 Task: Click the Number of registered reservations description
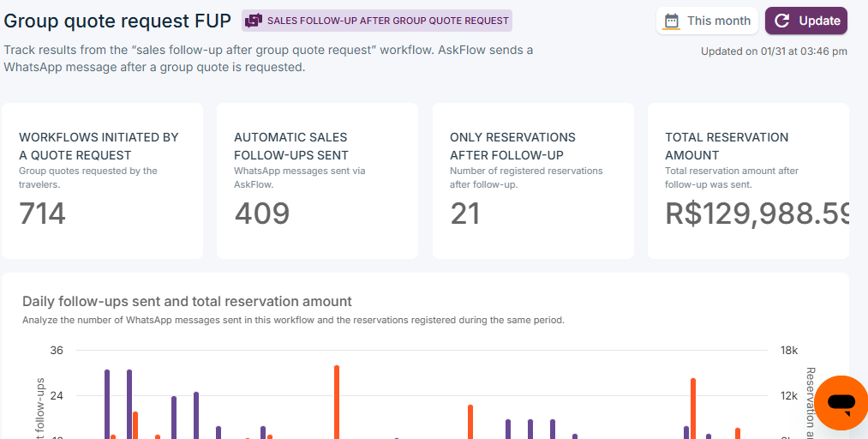pyautogui.click(x=526, y=177)
